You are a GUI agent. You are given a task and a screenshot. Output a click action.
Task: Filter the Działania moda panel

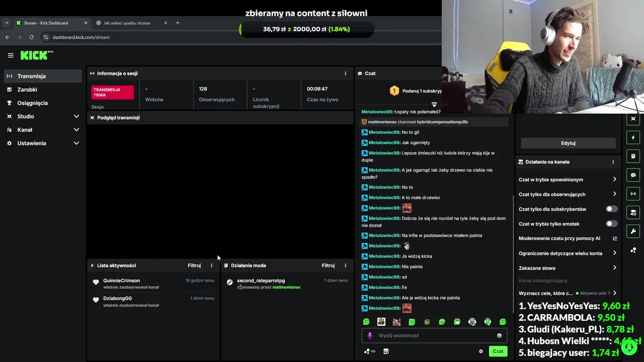tap(328, 265)
